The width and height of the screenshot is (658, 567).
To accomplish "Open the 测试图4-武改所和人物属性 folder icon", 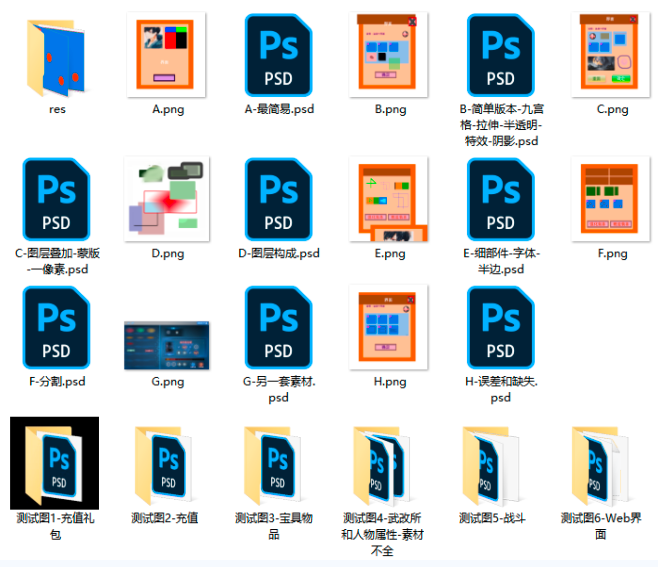I will click(x=382, y=465).
